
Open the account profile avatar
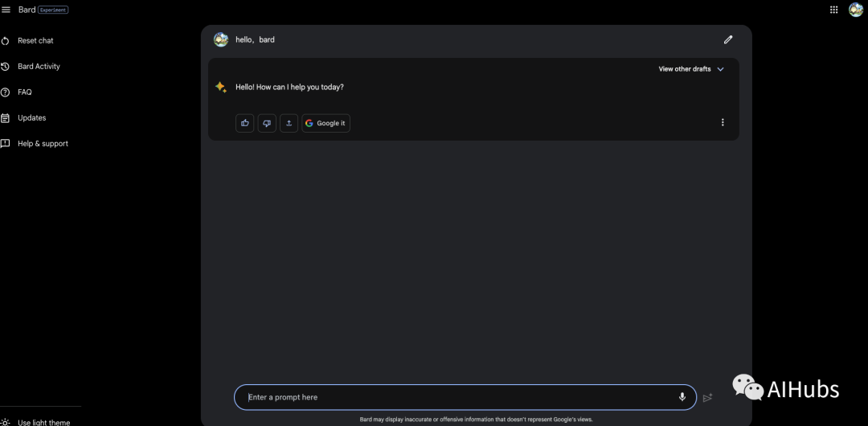(x=856, y=10)
